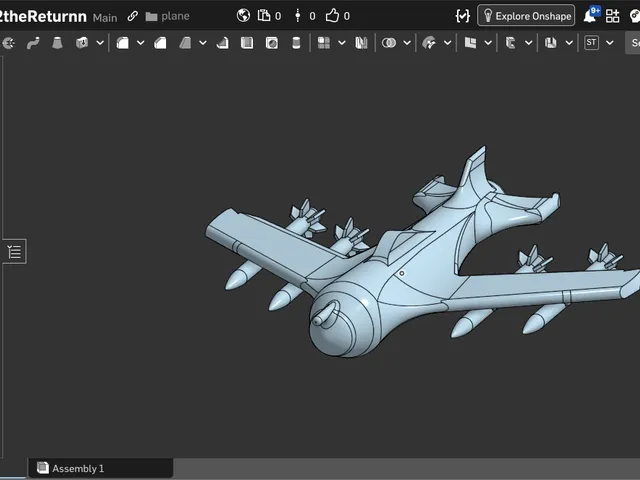Open the ST feature dropdown arrow
640x480 pixels.
(610, 43)
